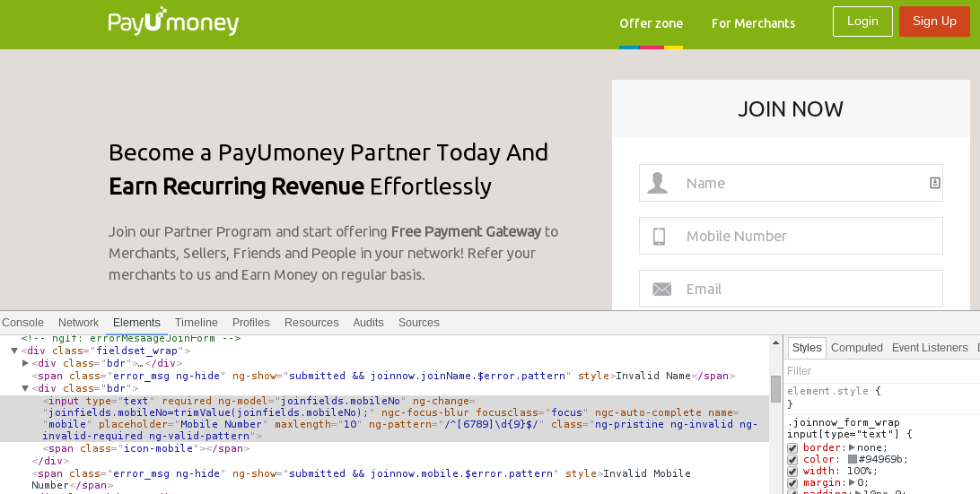
Task: Click the phone icon in Mobile Number field
Action: coord(659,236)
